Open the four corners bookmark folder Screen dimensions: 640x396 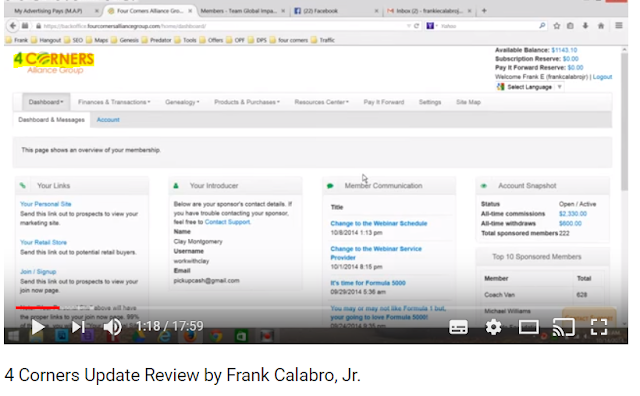[x=289, y=40]
